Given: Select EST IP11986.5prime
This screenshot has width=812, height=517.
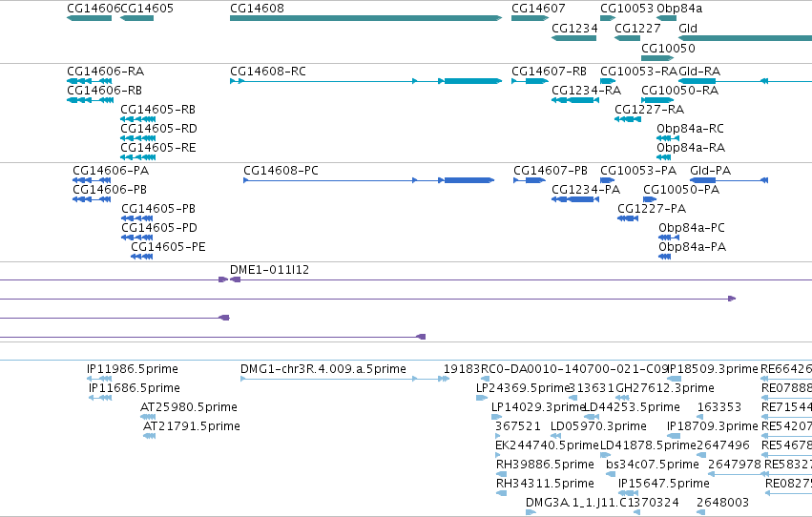Looking at the screenshot, I should [99, 379].
